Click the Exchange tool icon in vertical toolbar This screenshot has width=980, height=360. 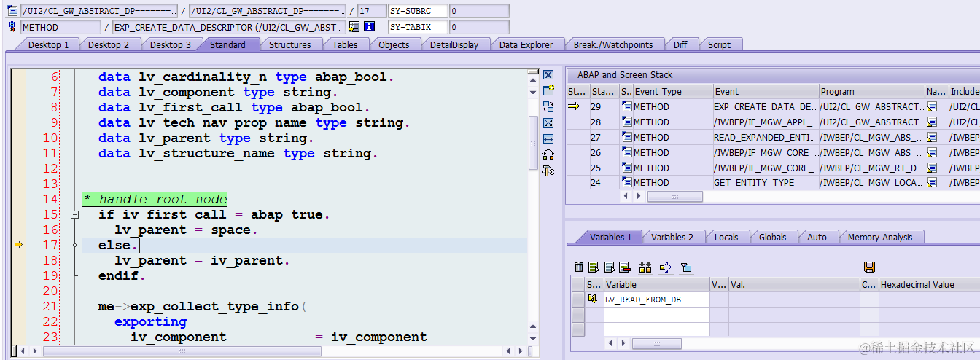point(548,106)
